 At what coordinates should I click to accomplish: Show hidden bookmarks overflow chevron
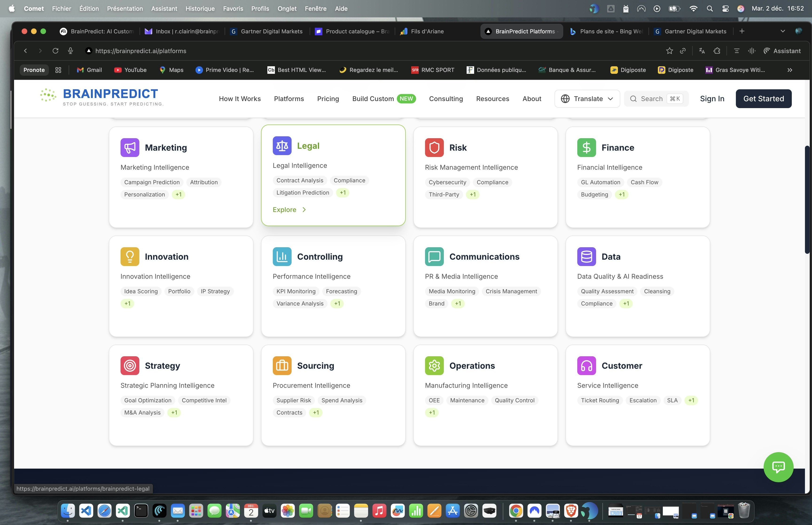click(x=789, y=70)
